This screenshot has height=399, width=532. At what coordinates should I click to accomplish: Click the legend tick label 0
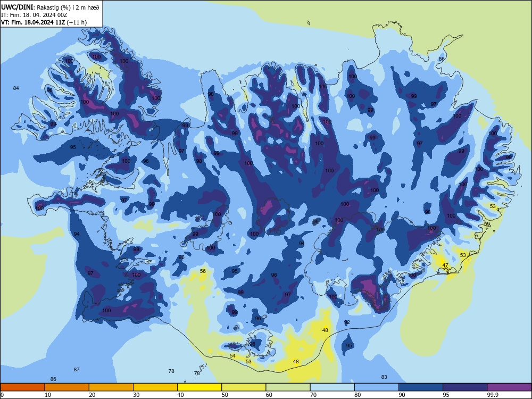point(2,395)
